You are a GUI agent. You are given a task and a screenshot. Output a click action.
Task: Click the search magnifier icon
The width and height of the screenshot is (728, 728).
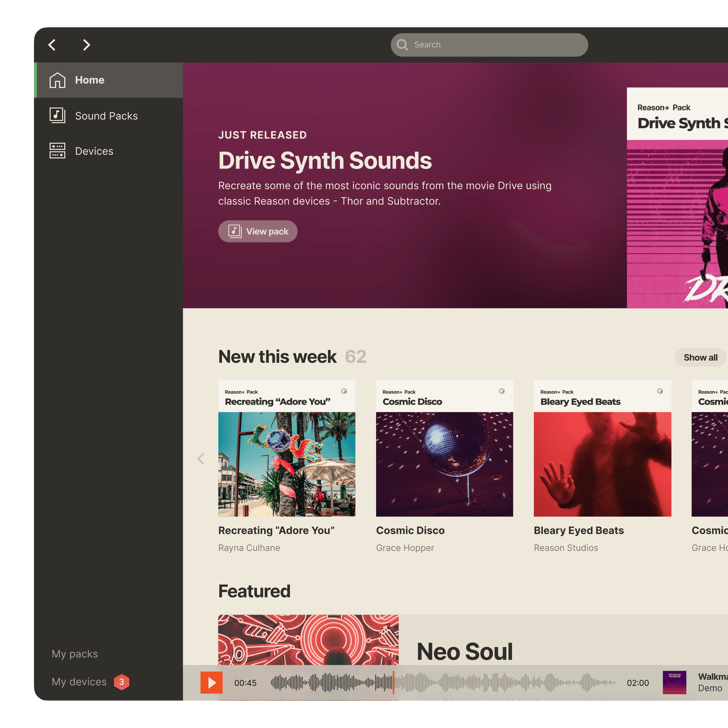point(403,45)
